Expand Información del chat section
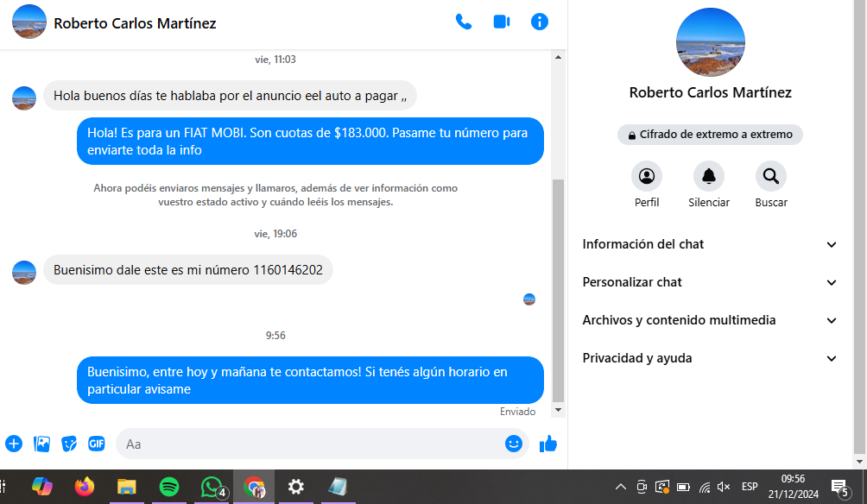Image resolution: width=867 pixels, height=504 pixels. click(x=710, y=244)
